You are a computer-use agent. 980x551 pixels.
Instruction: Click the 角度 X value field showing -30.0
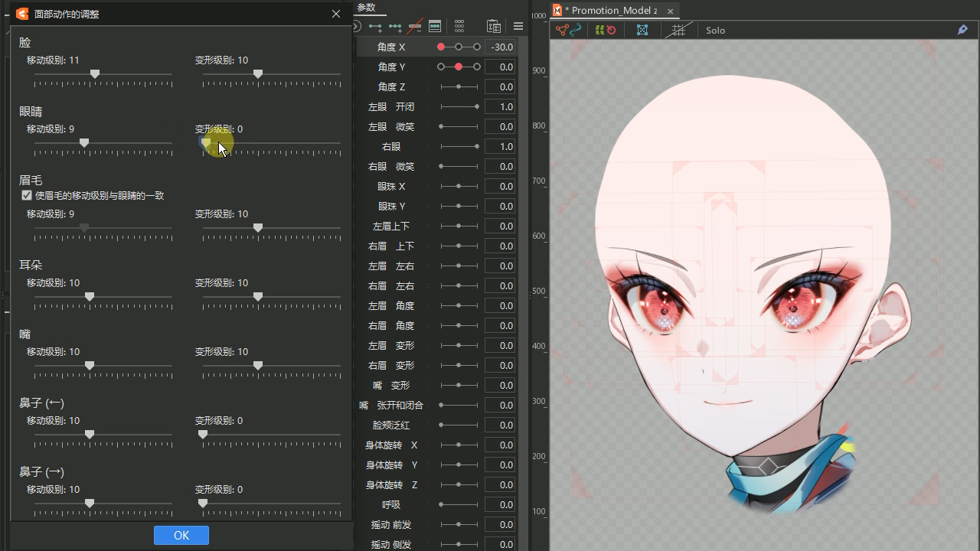500,47
